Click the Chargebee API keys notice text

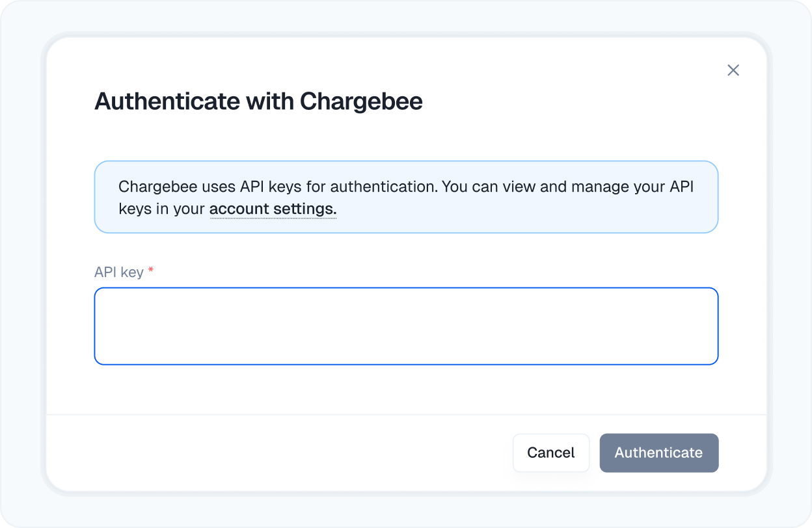point(406,187)
